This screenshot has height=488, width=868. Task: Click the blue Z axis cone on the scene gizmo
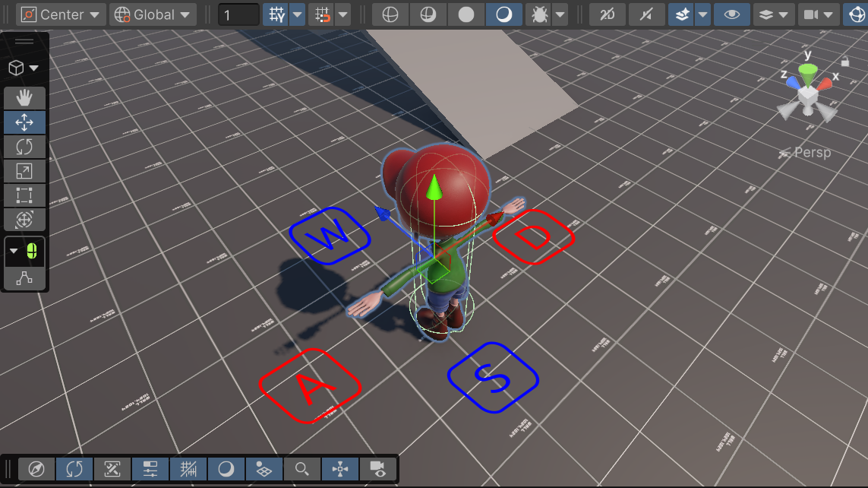click(x=793, y=83)
